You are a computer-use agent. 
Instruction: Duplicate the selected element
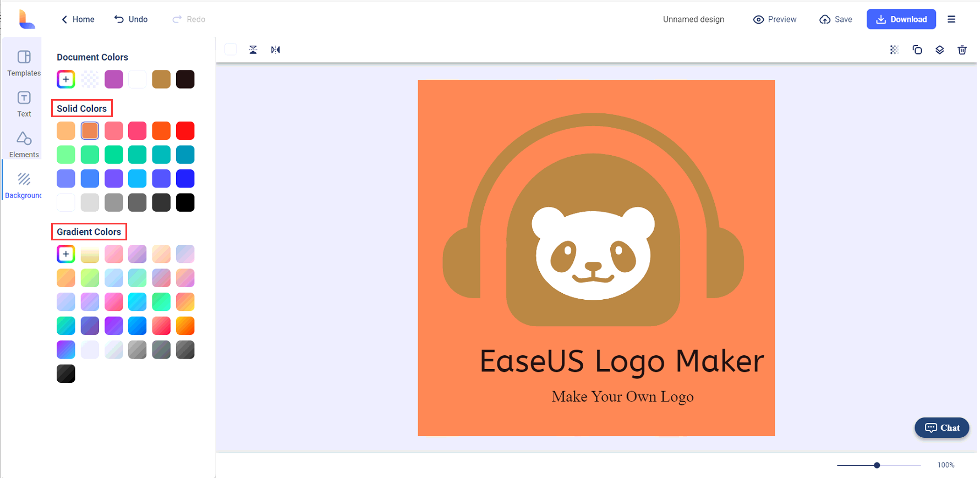point(917,50)
